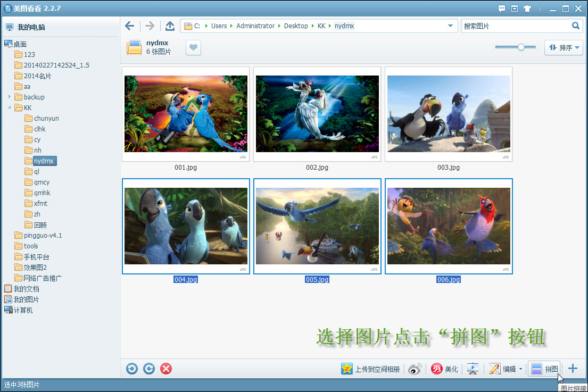Open folder 20140227142524_1.5
This screenshot has height=392, width=588.
(56, 65)
